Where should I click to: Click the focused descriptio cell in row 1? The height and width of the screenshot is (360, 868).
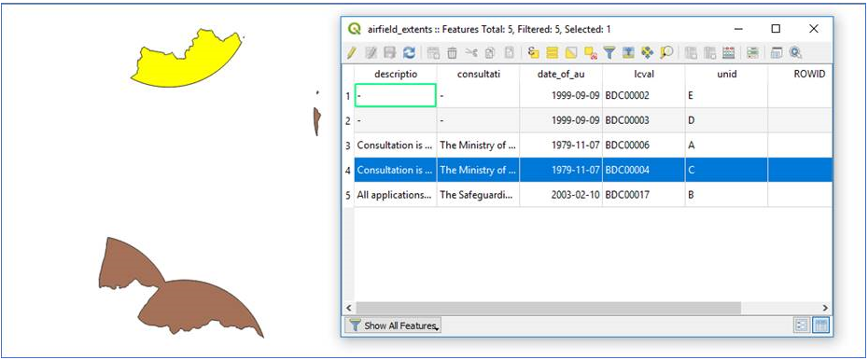395,96
